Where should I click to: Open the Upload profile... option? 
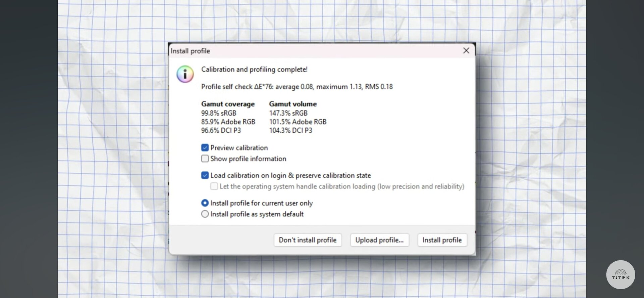tap(379, 240)
